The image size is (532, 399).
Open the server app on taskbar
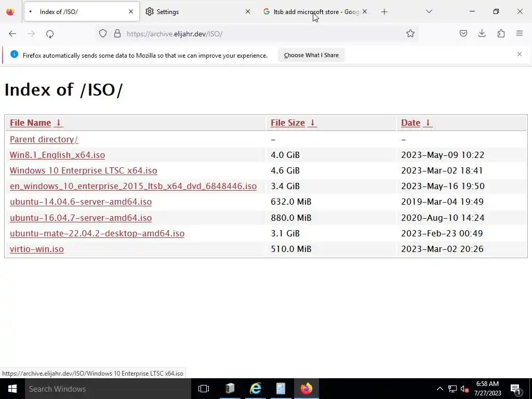pos(230,389)
